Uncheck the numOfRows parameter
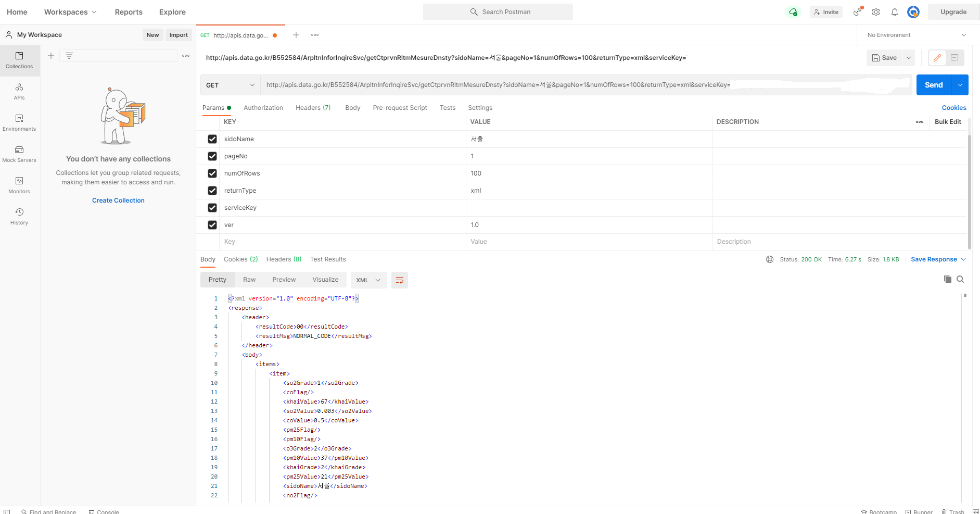This screenshot has width=980, height=514. pos(212,173)
